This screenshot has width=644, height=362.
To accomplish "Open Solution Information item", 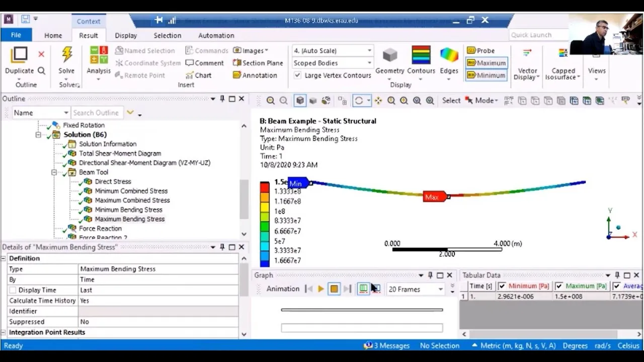I will [x=107, y=144].
